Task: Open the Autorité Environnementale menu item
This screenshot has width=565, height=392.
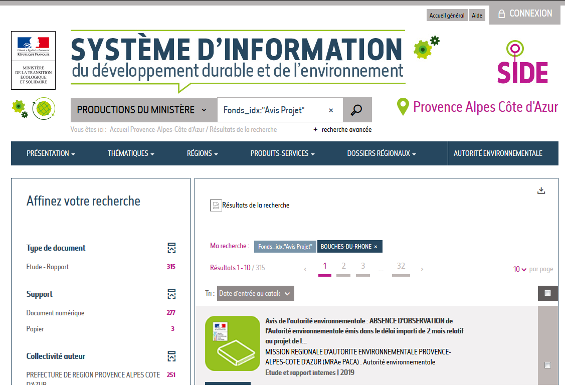Action: (498, 153)
